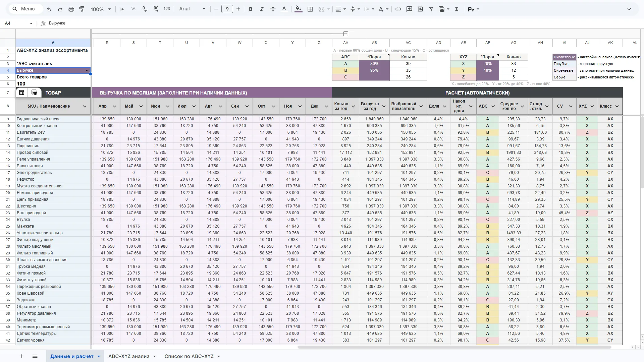The image size is (644, 362).
Task: Click the name box showing A4
Action: pyautogui.click(x=18, y=23)
